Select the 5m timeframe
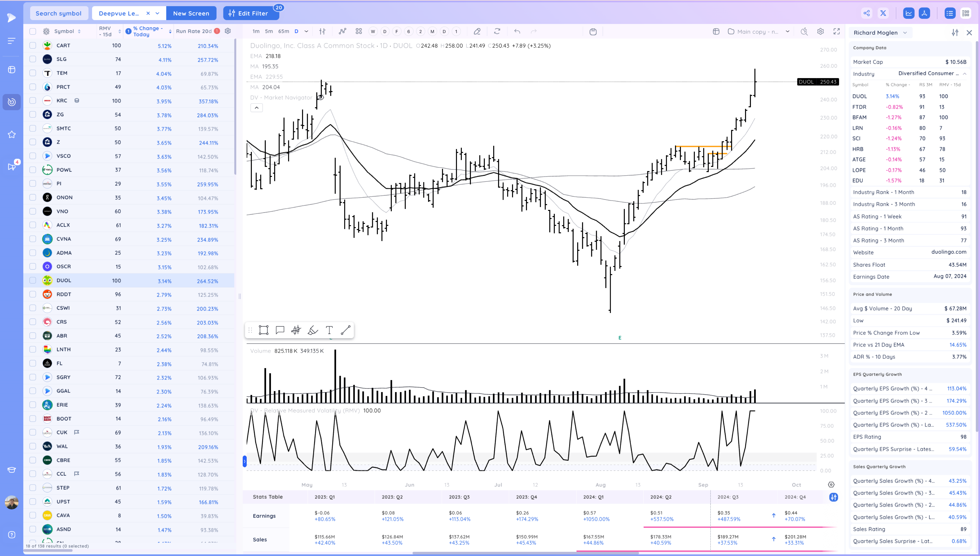980x556 pixels. pyautogui.click(x=269, y=31)
